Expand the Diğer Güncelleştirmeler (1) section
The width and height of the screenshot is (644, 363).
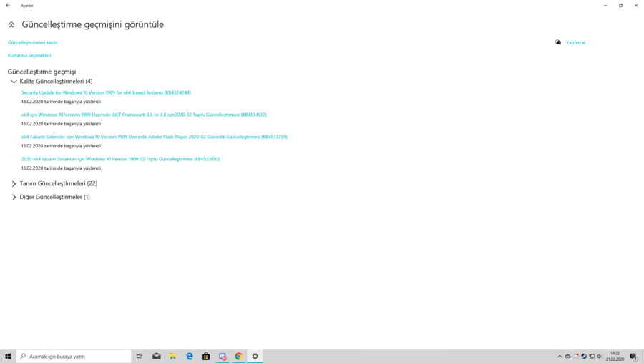pos(14,198)
